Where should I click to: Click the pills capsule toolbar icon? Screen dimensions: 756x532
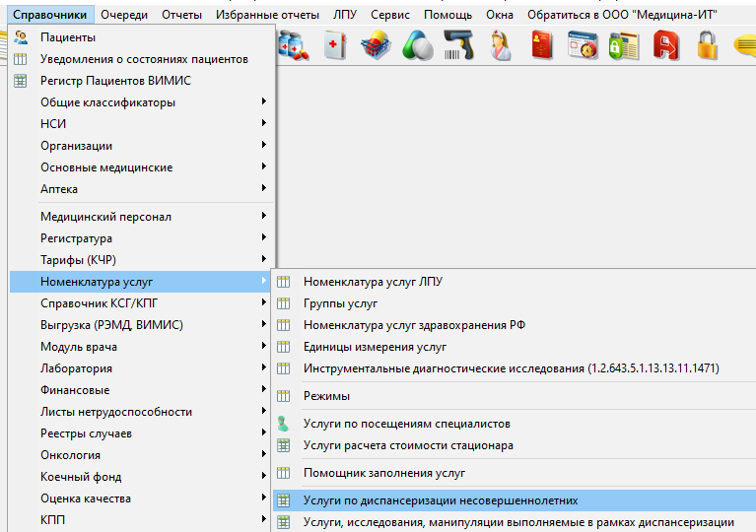coord(418,46)
